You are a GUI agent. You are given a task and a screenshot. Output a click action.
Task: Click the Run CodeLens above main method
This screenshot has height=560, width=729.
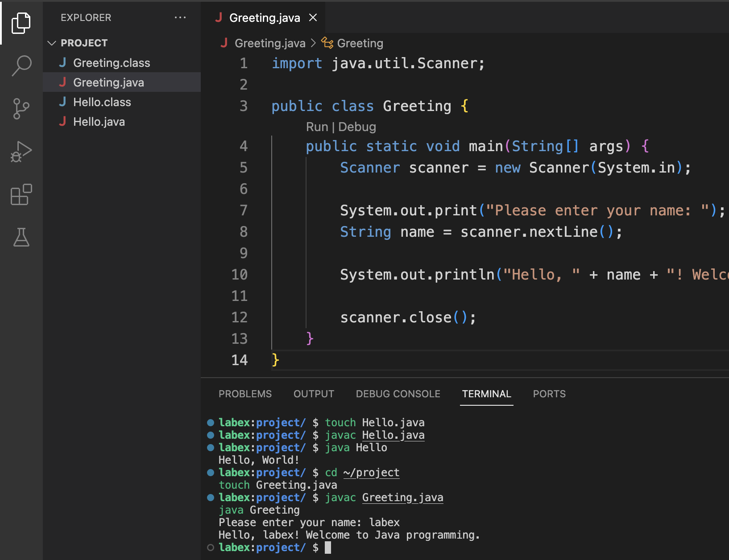click(x=317, y=127)
